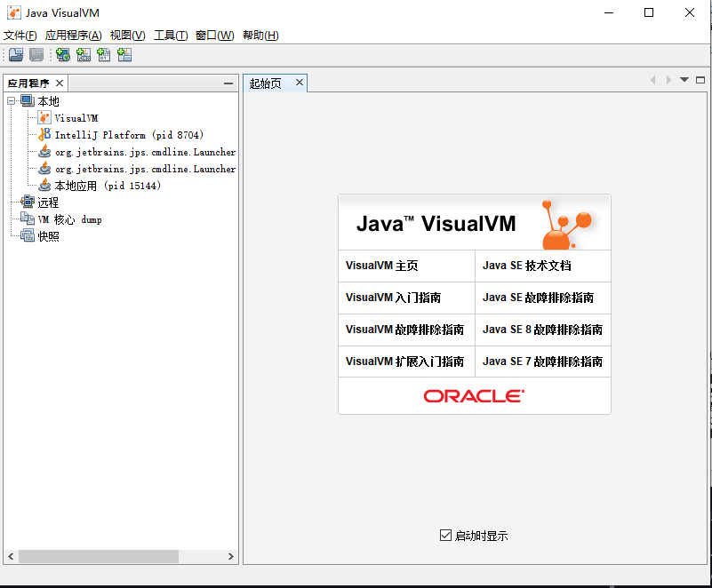Open the document list dropdown arrow
This screenshot has width=712, height=588.
(684, 80)
